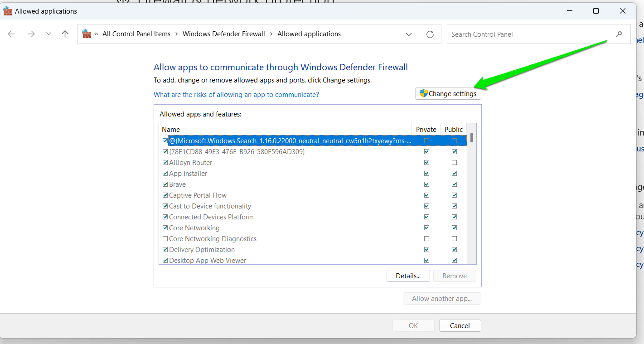
Task: Click the firewall icon in the title bar
Action: click(7, 10)
